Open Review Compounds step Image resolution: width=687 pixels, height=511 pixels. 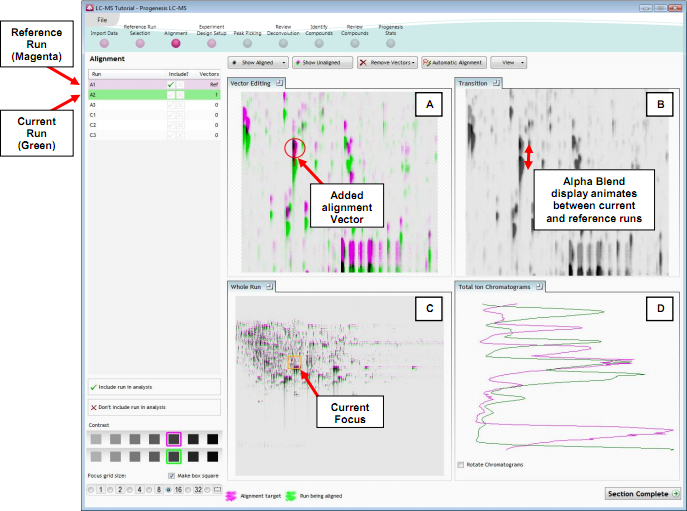point(355,43)
